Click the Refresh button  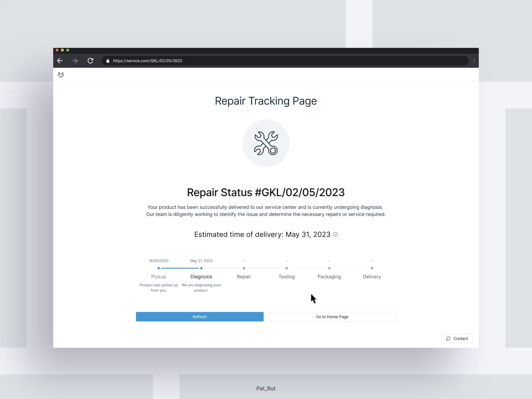tap(199, 317)
